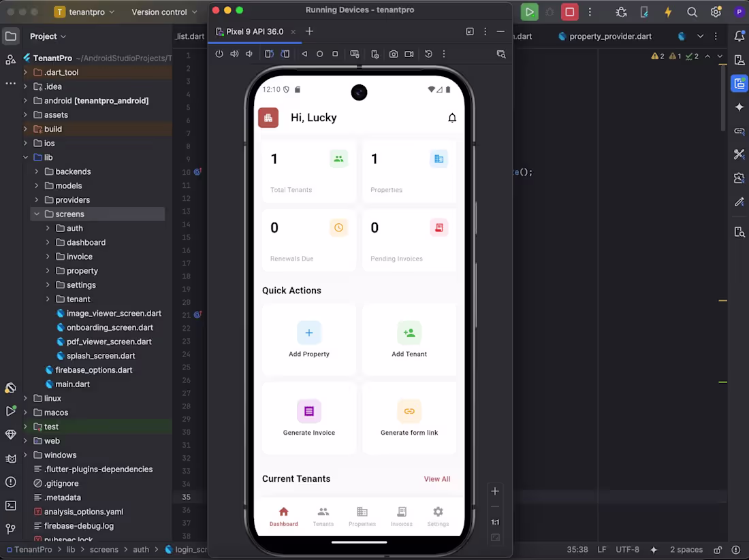
Task: Open the Terminal tool window icon
Action: (x=10, y=505)
